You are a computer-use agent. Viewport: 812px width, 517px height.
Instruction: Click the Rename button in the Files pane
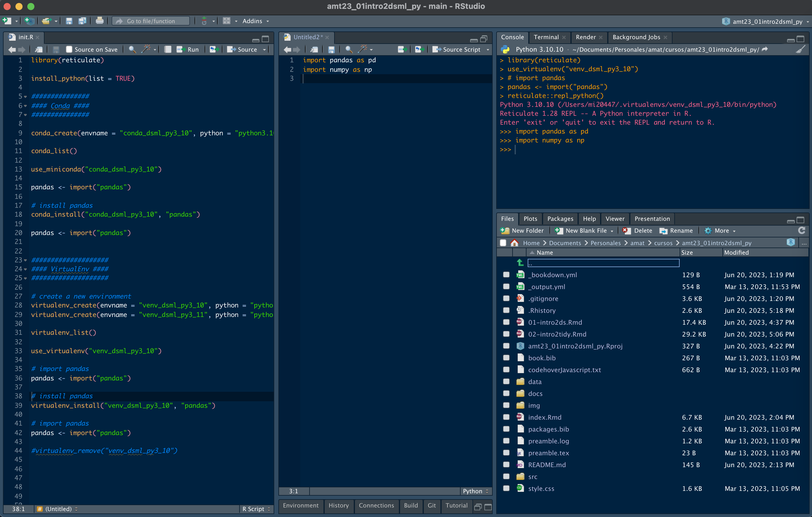coord(676,231)
